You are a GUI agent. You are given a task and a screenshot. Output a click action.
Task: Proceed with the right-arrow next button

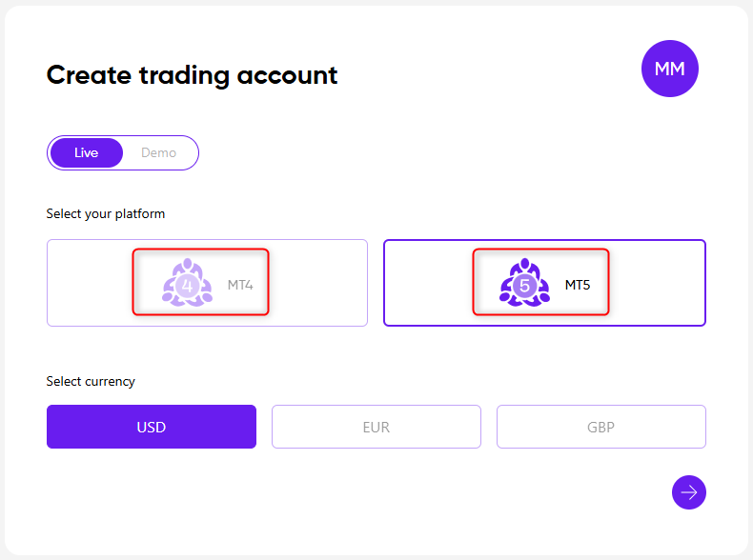[x=688, y=492]
